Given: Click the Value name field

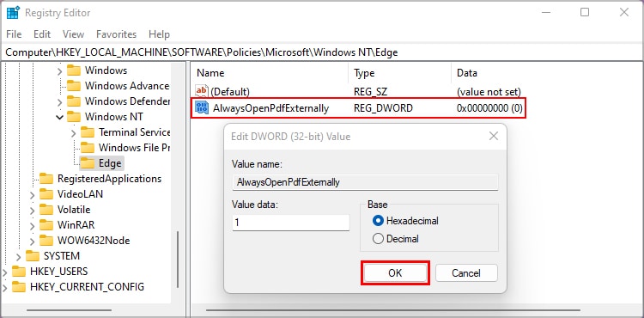Looking at the screenshot, I should (x=365, y=182).
